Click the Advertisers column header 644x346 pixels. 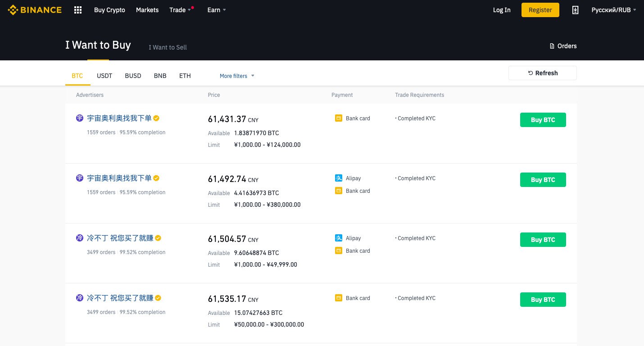tap(90, 95)
